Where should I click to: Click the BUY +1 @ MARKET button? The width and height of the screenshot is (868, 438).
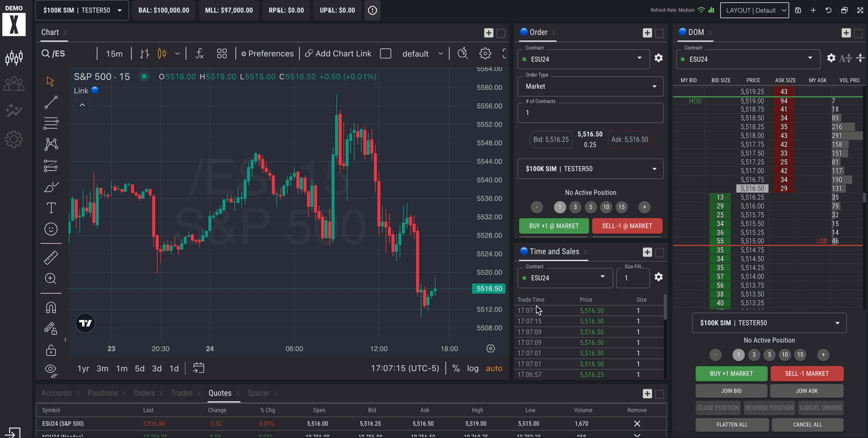[x=554, y=225]
